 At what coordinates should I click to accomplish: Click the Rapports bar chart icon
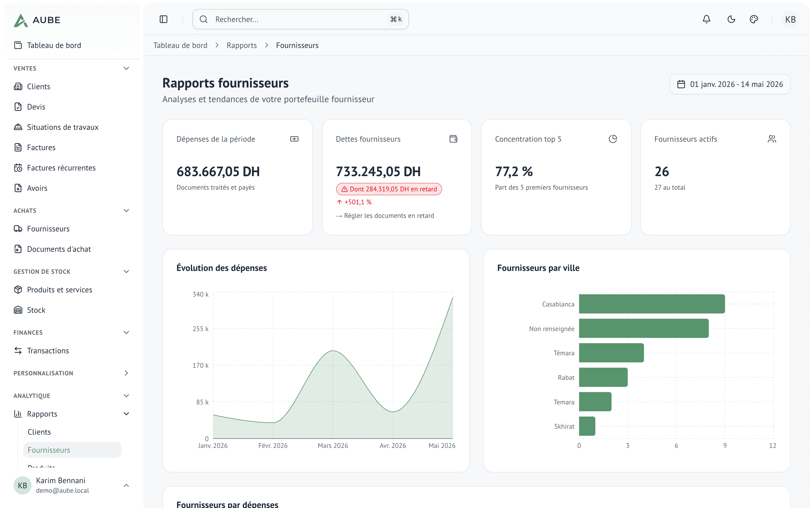[18, 413]
